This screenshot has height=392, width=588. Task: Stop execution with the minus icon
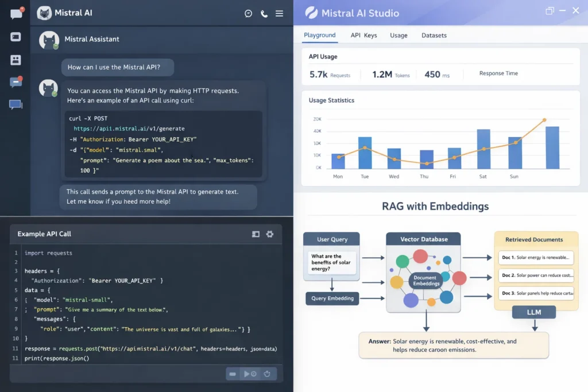233,374
